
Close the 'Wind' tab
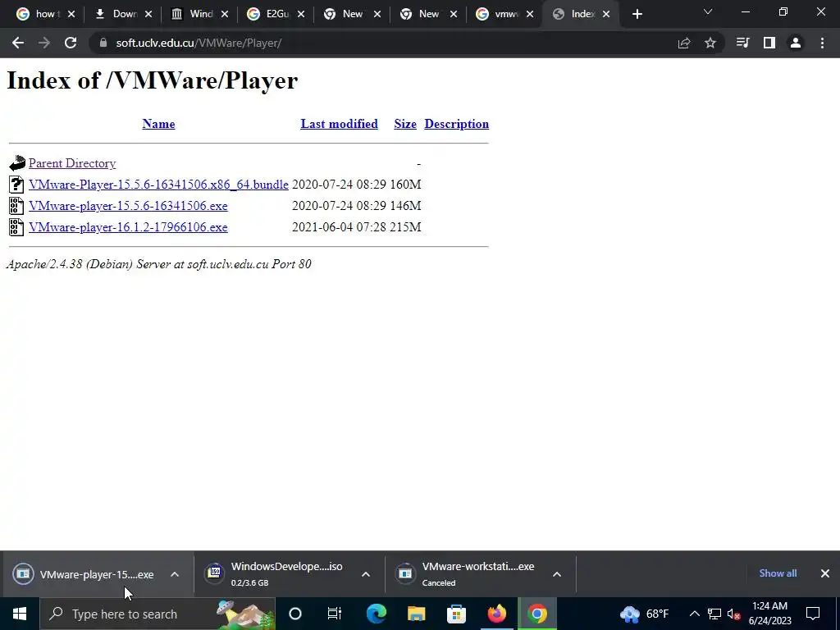pyautogui.click(x=225, y=14)
